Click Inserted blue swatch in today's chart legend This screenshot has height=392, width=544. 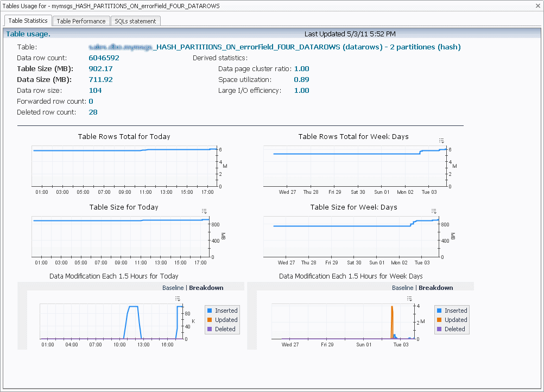tap(210, 311)
